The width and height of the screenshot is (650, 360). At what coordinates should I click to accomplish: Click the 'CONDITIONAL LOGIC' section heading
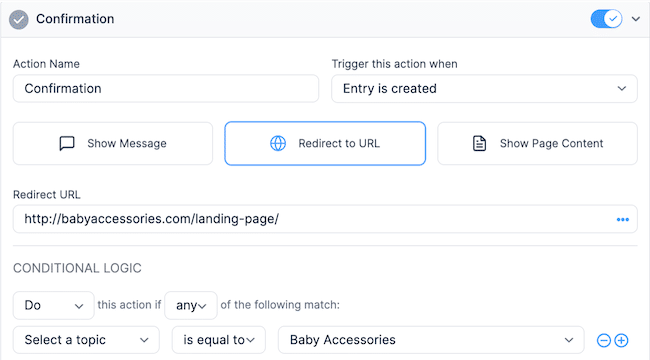(x=78, y=268)
